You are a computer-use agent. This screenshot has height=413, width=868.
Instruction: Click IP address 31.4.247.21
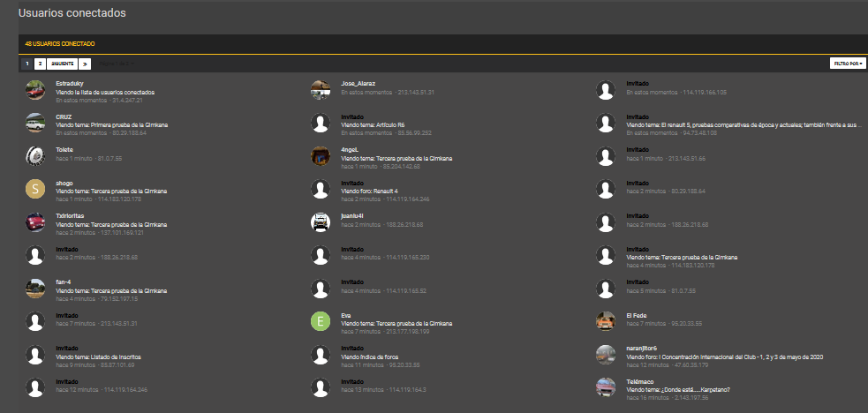[x=127, y=101]
